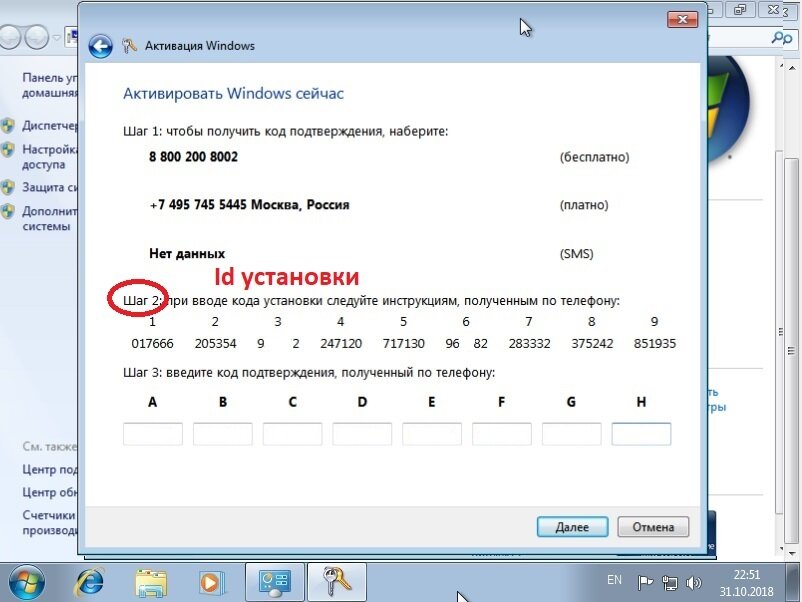Screen dimensions: 802x602
Task: Click installation ID group 205354
Action: tap(215, 343)
